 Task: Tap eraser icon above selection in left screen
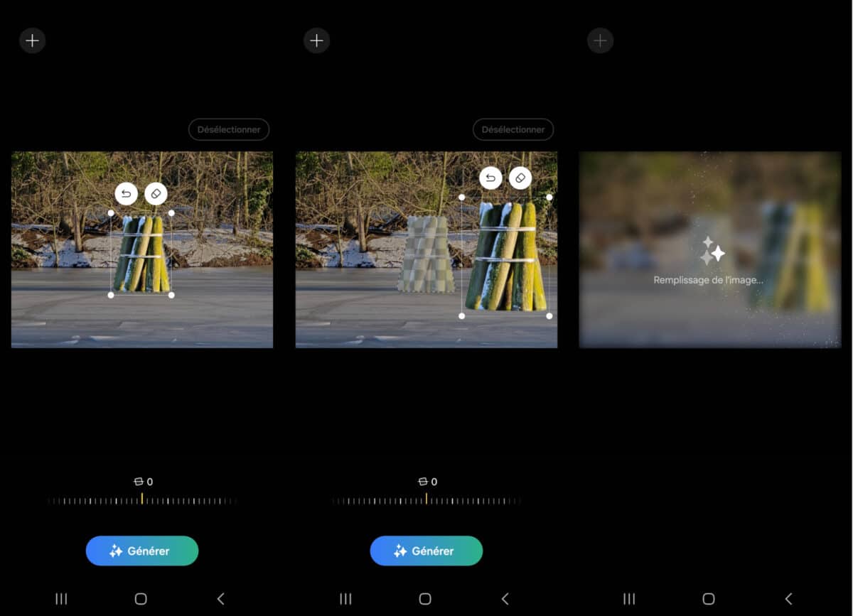click(156, 193)
